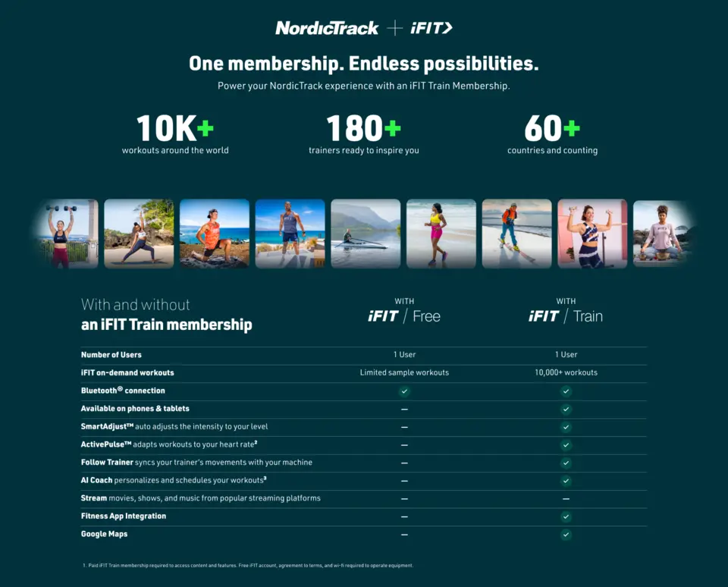
Task: Click the "Fitness App Integration" row label
Action: (x=124, y=516)
